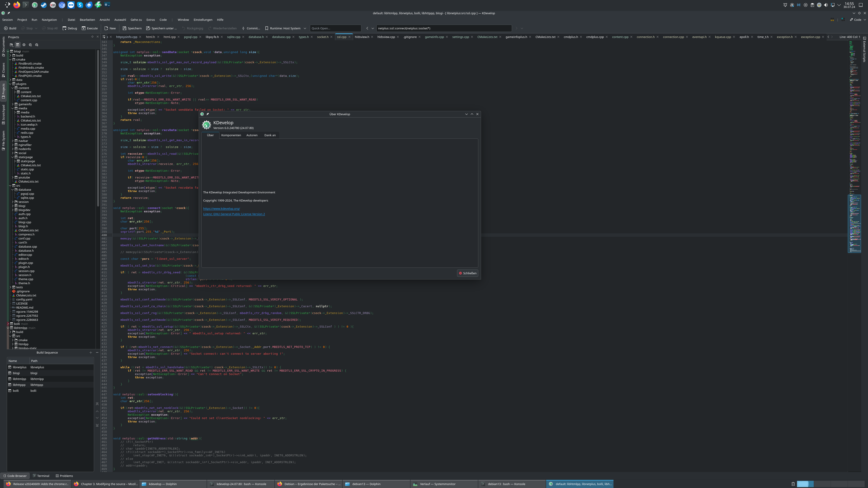This screenshot has width=868, height=488.
Task: Click the Schließen button
Action: point(468,273)
